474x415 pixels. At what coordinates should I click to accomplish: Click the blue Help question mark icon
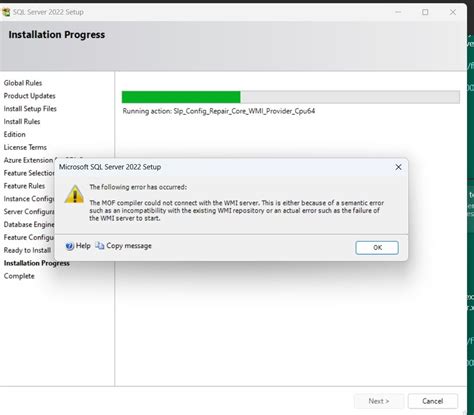(70, 246)
